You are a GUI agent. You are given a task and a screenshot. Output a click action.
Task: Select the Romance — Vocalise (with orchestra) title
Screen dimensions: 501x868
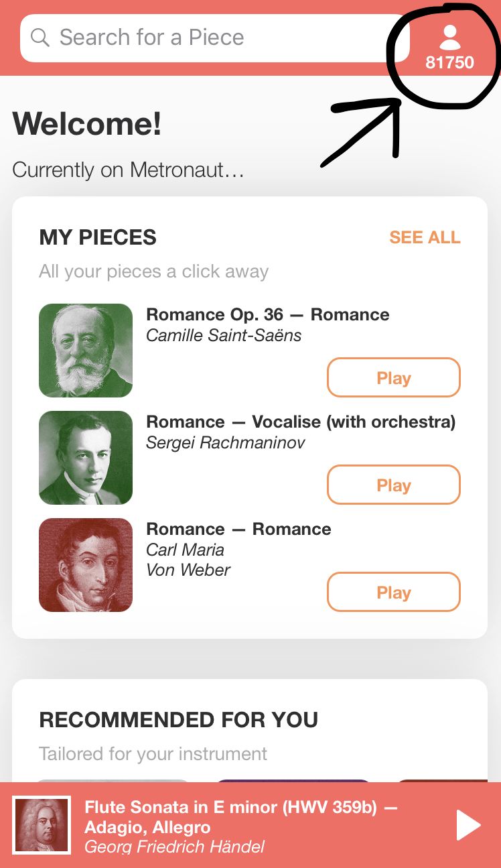(301, 422)
